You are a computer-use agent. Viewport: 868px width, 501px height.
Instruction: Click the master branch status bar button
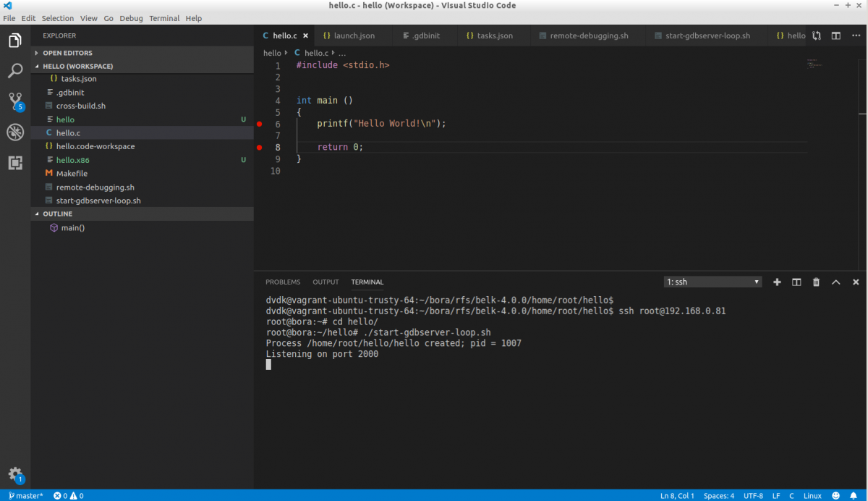tap(25, 496)
